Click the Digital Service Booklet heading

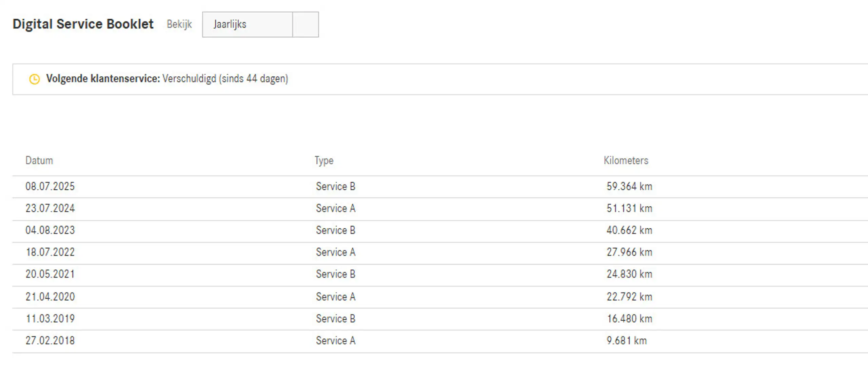83,24
